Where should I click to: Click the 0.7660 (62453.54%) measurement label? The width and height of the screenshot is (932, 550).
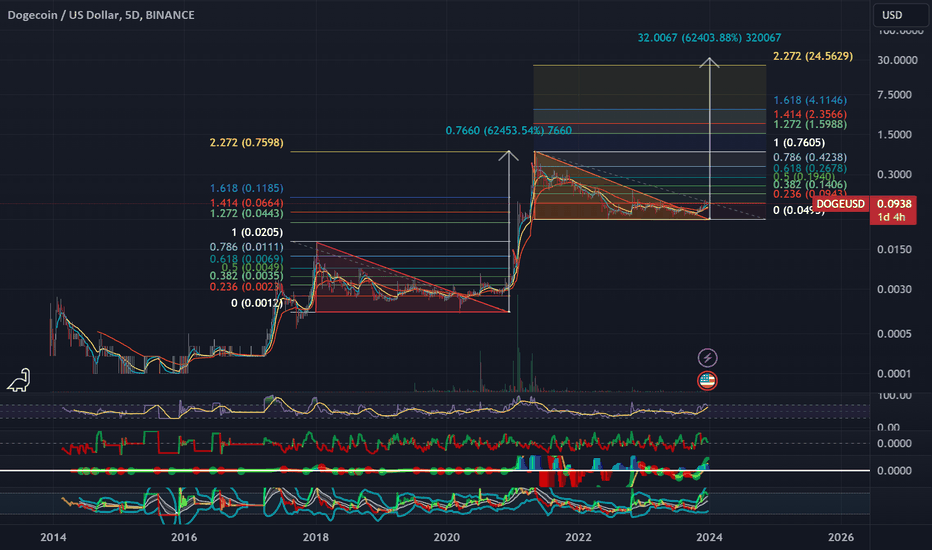click(x=509, y=131)
